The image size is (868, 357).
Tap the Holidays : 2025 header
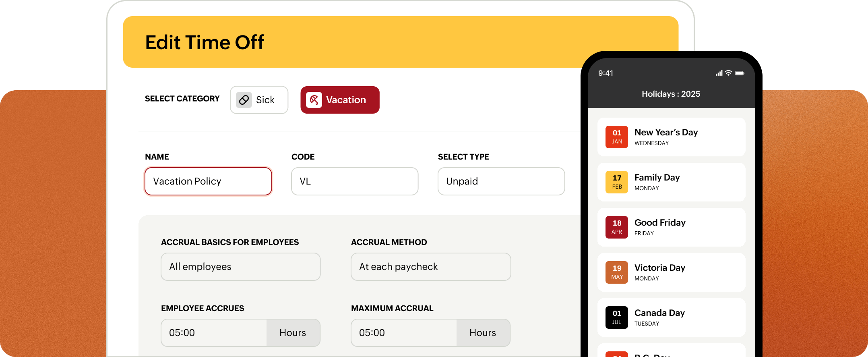(671, 94)
